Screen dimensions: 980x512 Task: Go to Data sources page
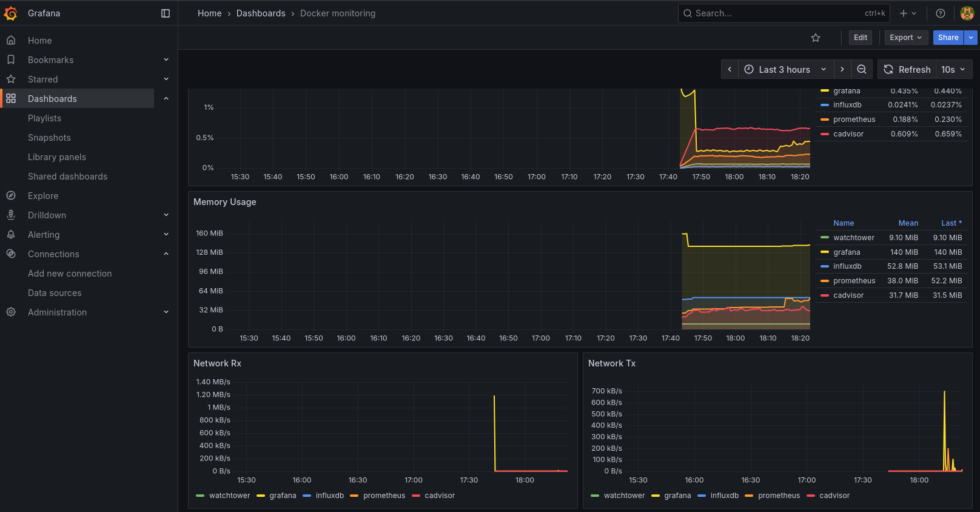(x=55, y=293)
